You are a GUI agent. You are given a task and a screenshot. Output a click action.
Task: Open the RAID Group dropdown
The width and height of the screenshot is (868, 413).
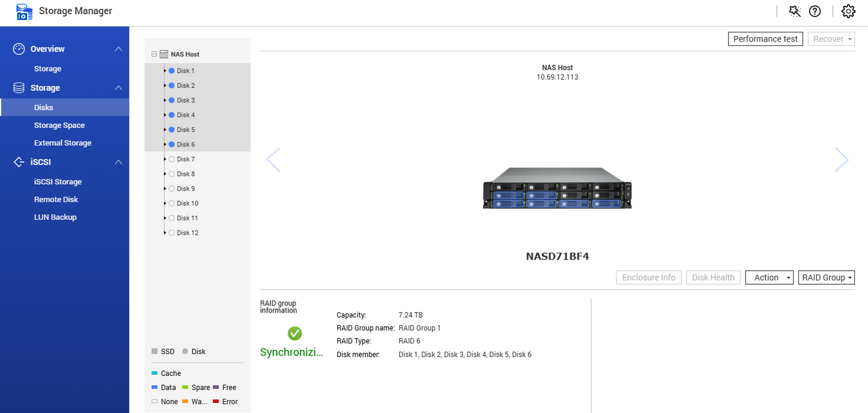(826, 277)
